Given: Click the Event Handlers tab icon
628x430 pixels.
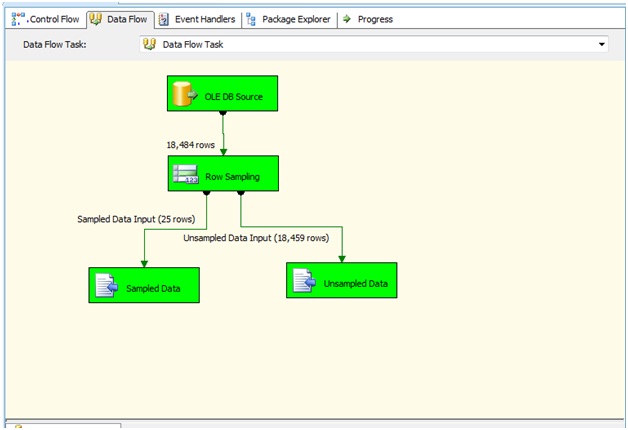Looking at the screenshot, I should 164,19.
